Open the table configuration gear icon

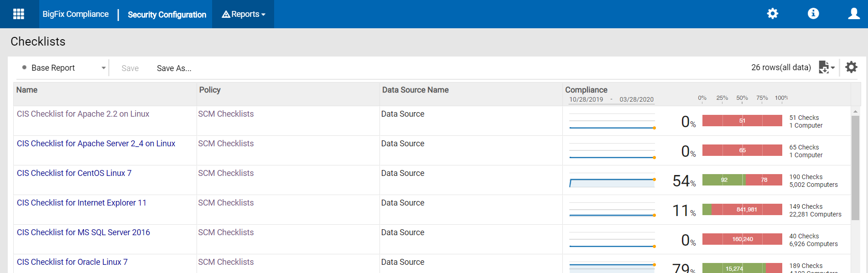(851, 67)
